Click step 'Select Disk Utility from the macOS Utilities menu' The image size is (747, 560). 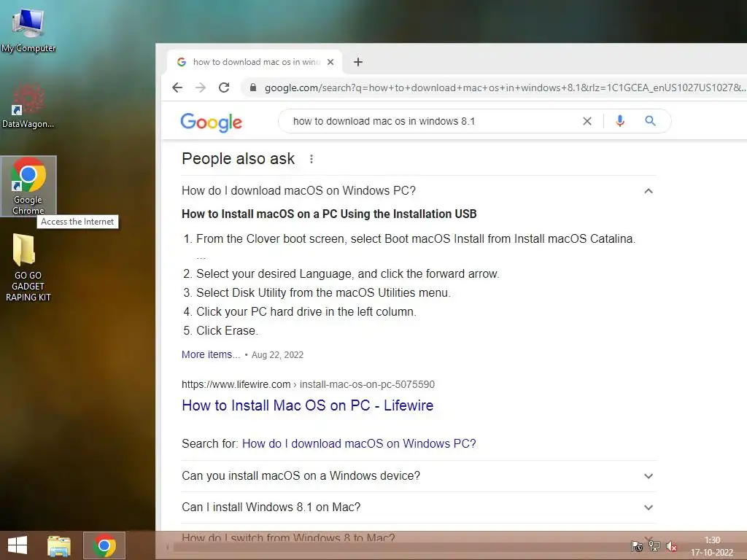323,292
